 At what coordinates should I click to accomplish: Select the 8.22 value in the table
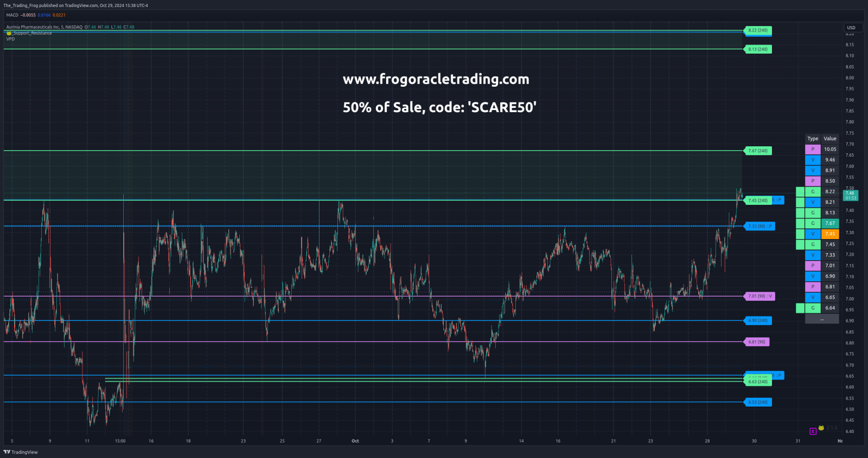[x=830, y=191]
